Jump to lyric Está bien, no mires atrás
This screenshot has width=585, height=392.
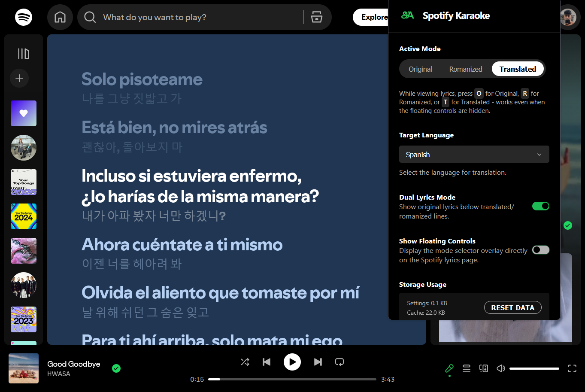coord(174,128)
